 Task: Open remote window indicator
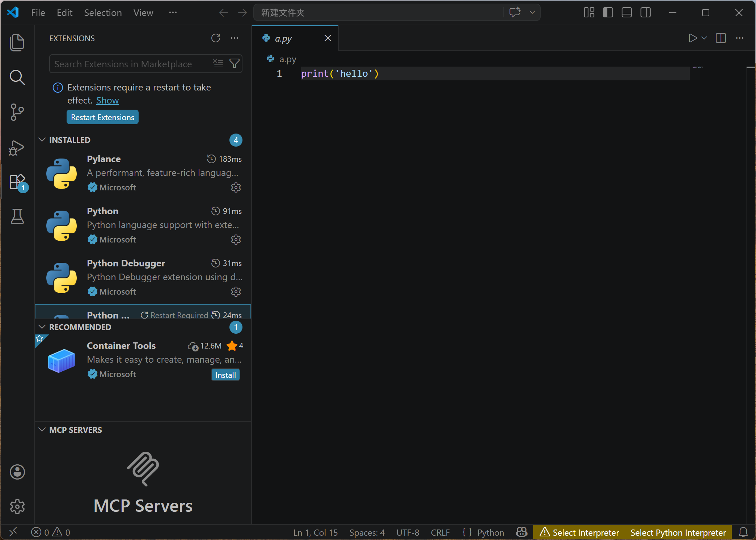(x=13, y=532)
